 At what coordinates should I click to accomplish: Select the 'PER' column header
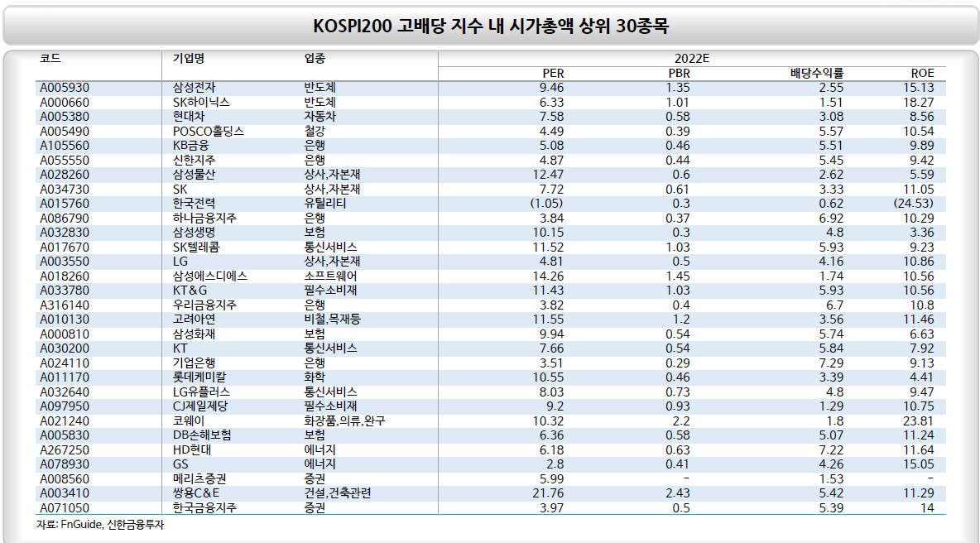click(x=553, y=73)
